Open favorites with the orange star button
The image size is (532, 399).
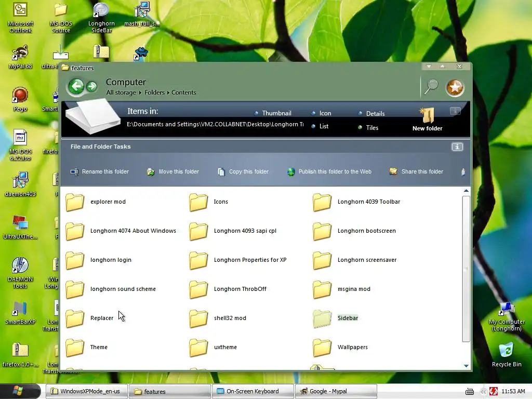pos(455,88)
